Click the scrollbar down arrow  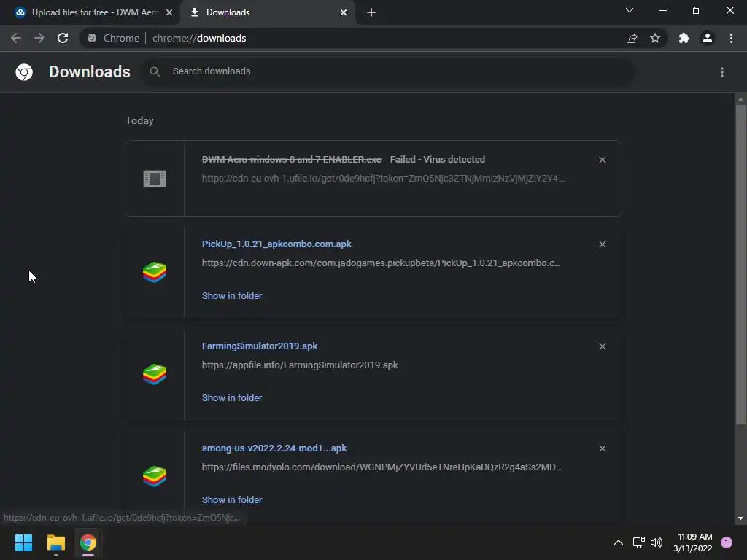740,518
